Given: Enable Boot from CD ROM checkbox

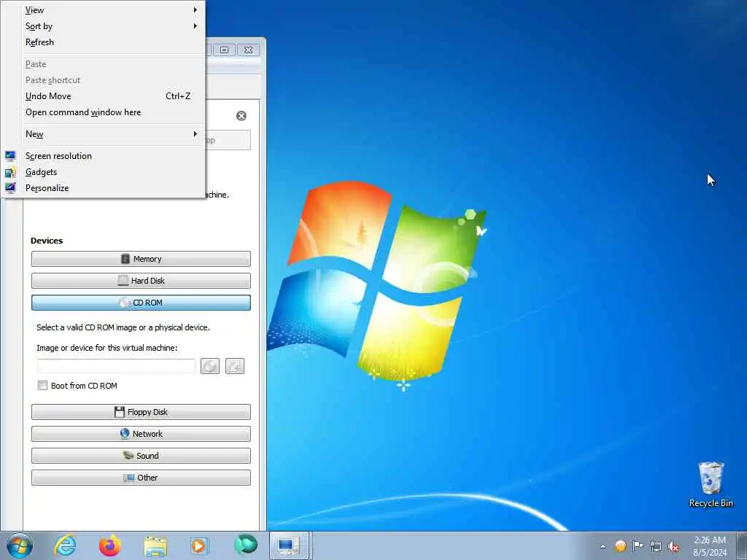Looking at the screenshot, I should pos(42,386).
